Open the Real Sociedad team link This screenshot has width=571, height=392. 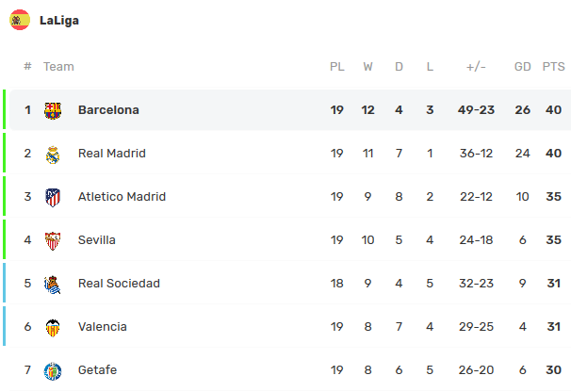coord(119,284)
